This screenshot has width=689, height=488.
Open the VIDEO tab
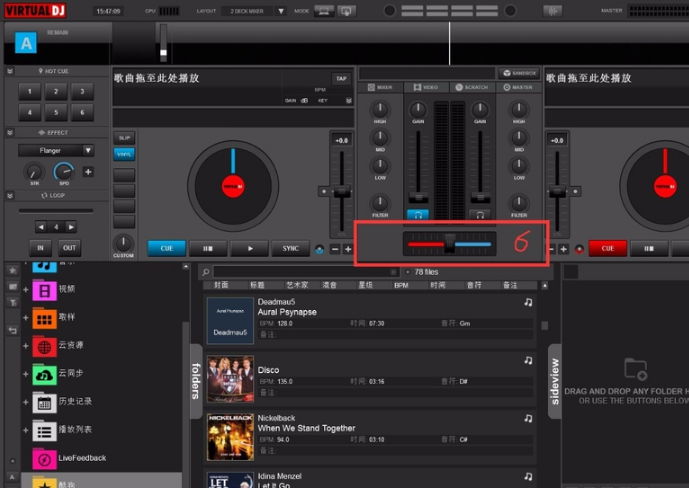coord(426,87)
